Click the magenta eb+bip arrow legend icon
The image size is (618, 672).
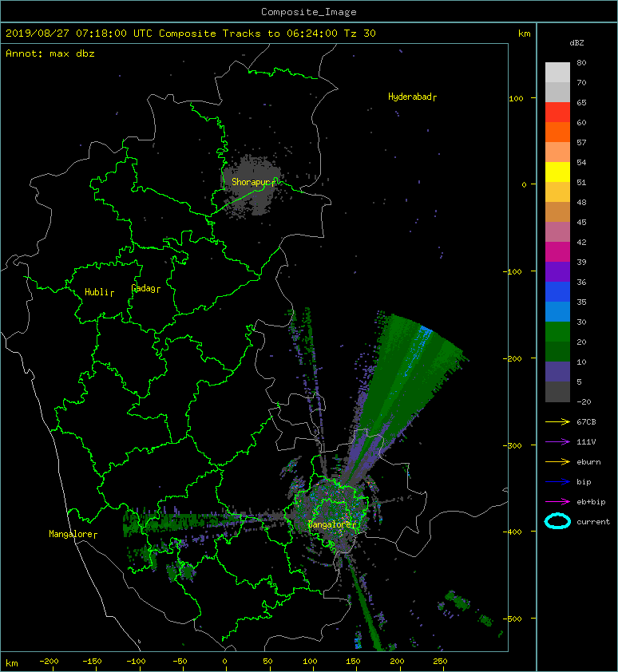tap(557, 501)
